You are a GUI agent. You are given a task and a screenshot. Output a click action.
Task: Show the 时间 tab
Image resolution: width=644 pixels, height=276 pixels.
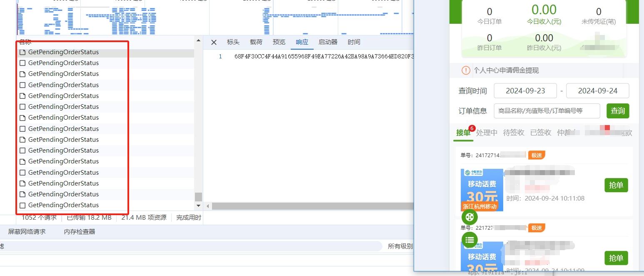[x=354, y=42]
